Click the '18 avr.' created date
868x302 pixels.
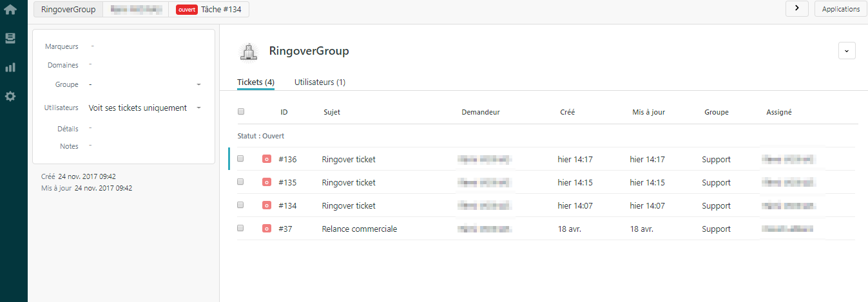point(570,229)
